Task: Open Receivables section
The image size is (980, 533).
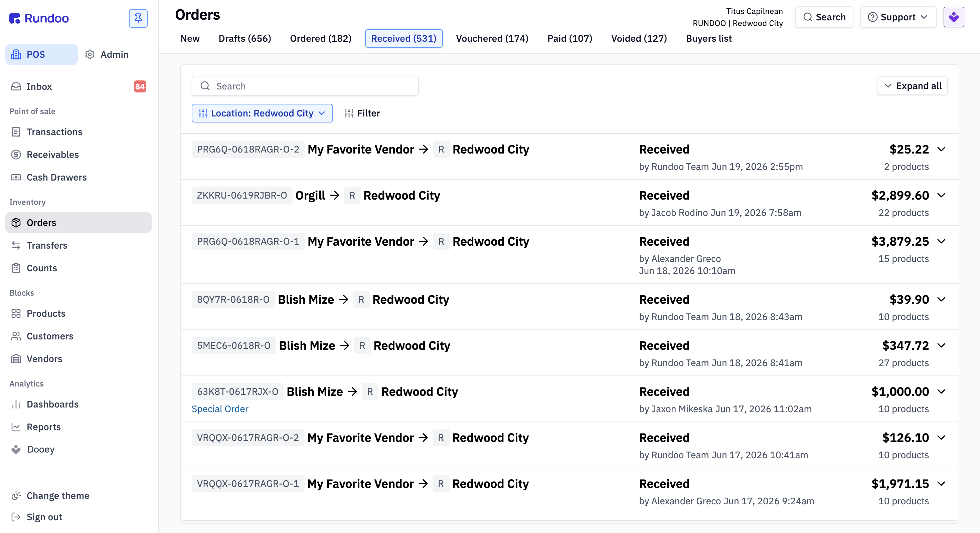Action: [78, 154]
